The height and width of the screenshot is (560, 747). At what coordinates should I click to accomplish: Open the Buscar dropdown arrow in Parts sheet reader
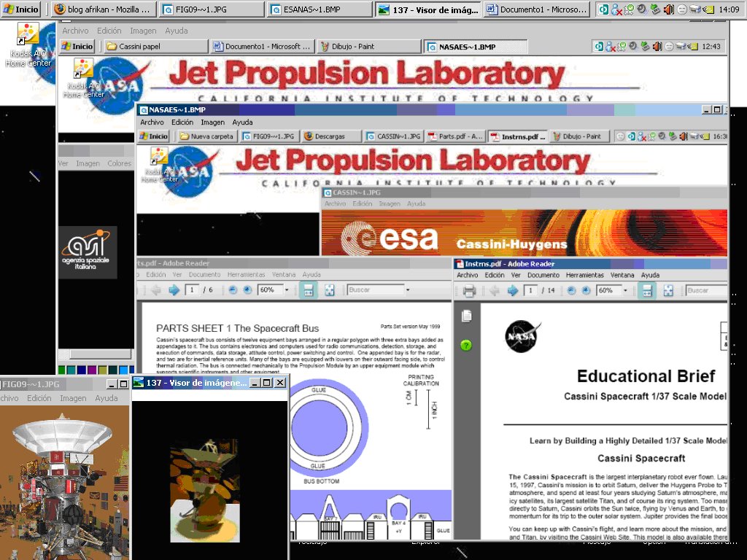pyautogui.click(x=408, y=289)
